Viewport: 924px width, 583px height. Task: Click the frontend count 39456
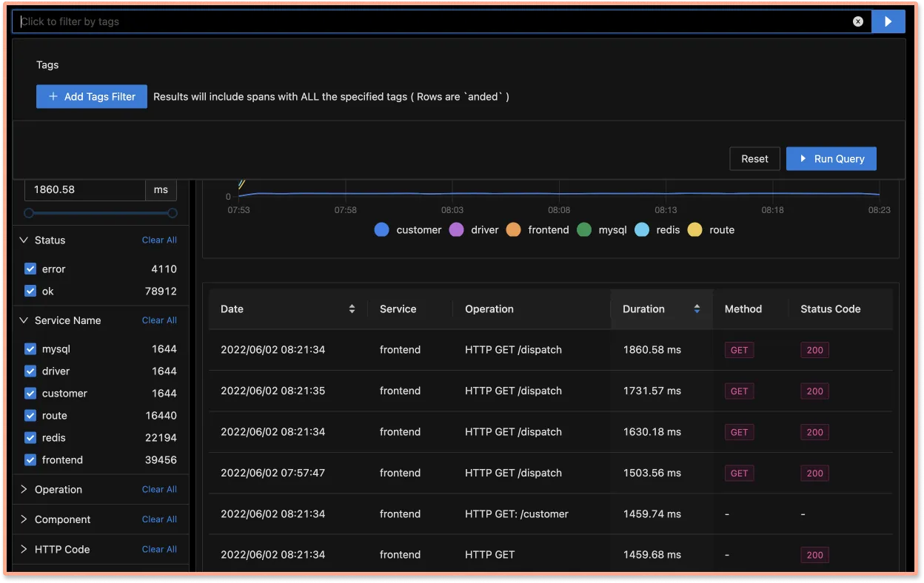tap(161, 459)
